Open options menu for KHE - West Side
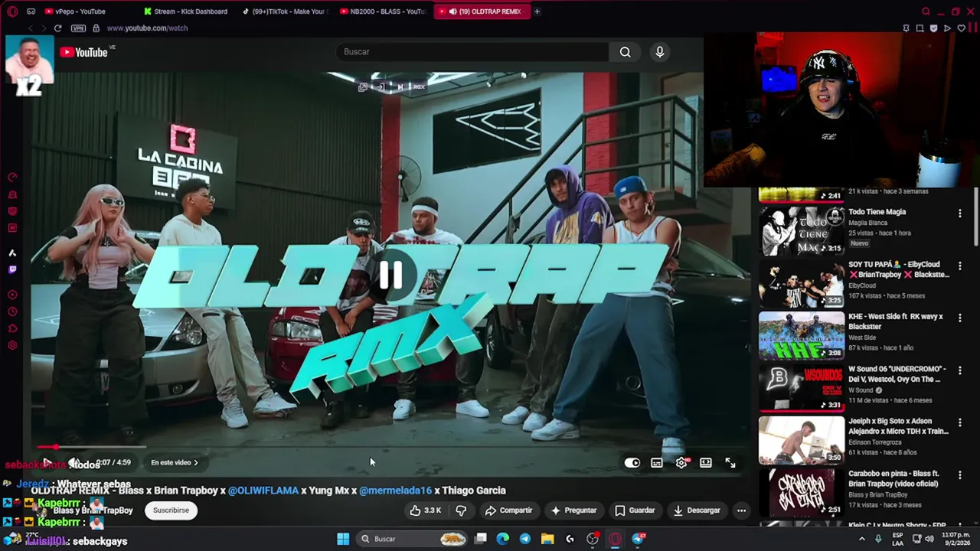Image resolution: width=980 pixels, height=551 pixels. pyautogui.click(x=959, y=318)
